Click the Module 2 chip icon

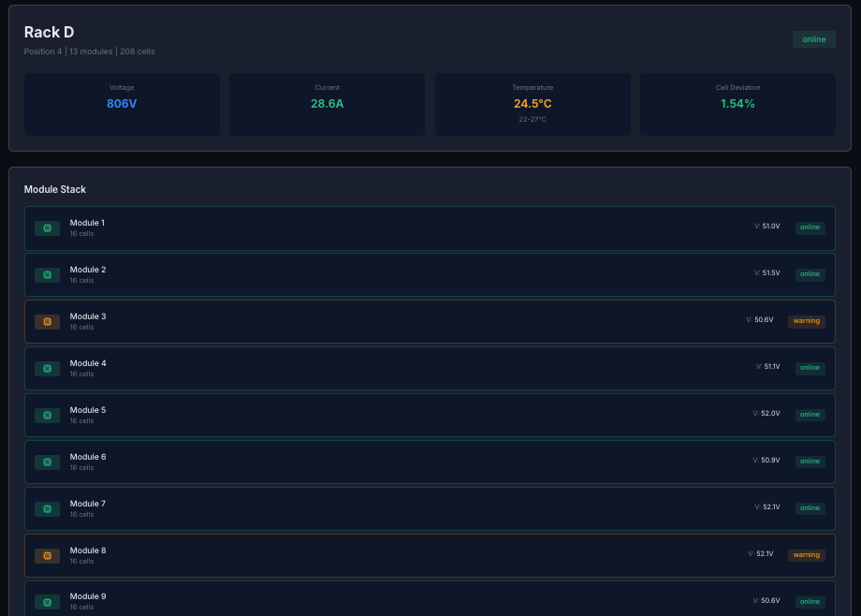click(x=47, y=274)
